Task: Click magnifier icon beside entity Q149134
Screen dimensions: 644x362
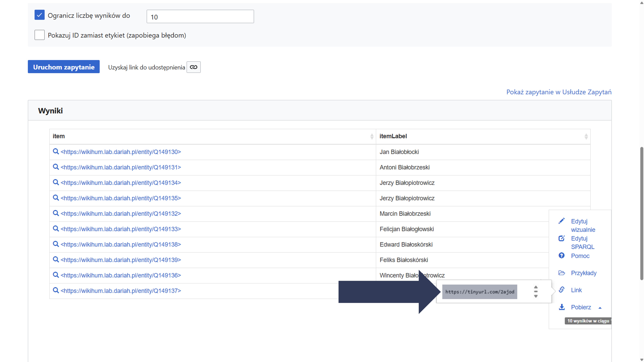Action: click(56, 182)
